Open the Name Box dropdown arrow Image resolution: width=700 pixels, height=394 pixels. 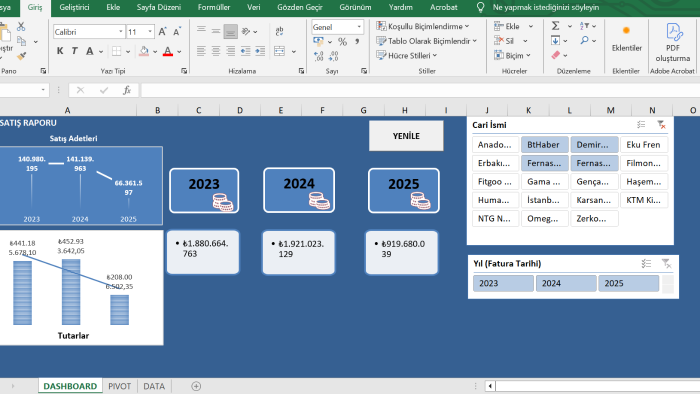43,90
